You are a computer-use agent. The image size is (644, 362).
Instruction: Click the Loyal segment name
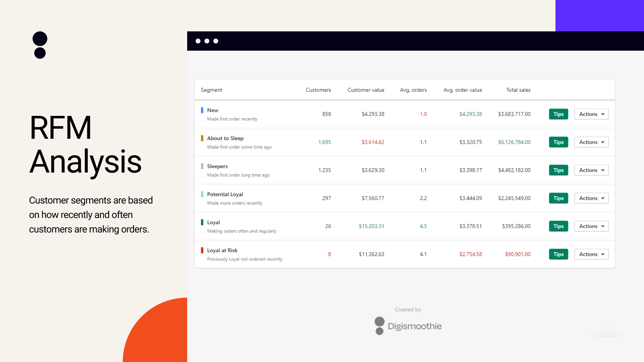click(213, 222)
